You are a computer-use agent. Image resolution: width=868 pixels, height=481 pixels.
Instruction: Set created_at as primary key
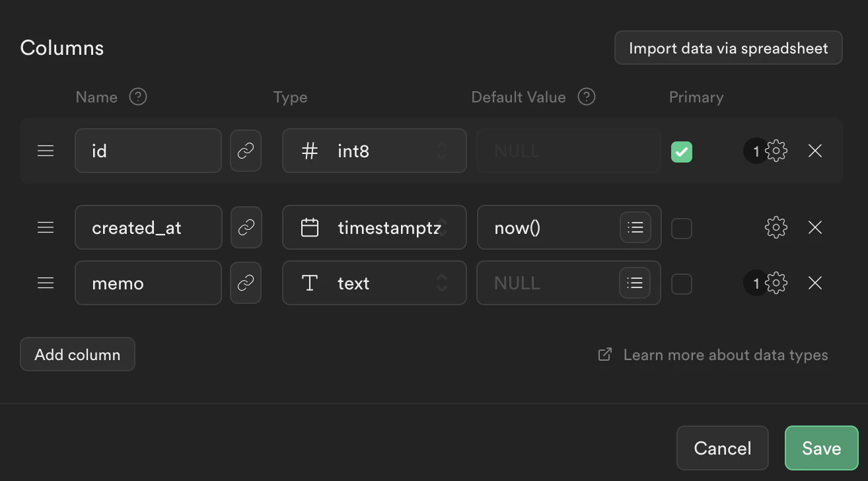(682, 228)
